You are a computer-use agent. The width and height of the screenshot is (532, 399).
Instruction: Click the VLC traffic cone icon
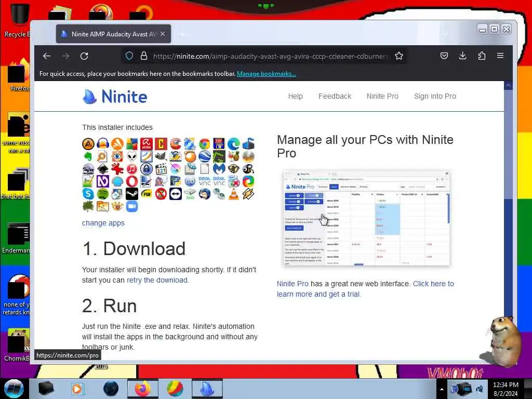point(234,194)
